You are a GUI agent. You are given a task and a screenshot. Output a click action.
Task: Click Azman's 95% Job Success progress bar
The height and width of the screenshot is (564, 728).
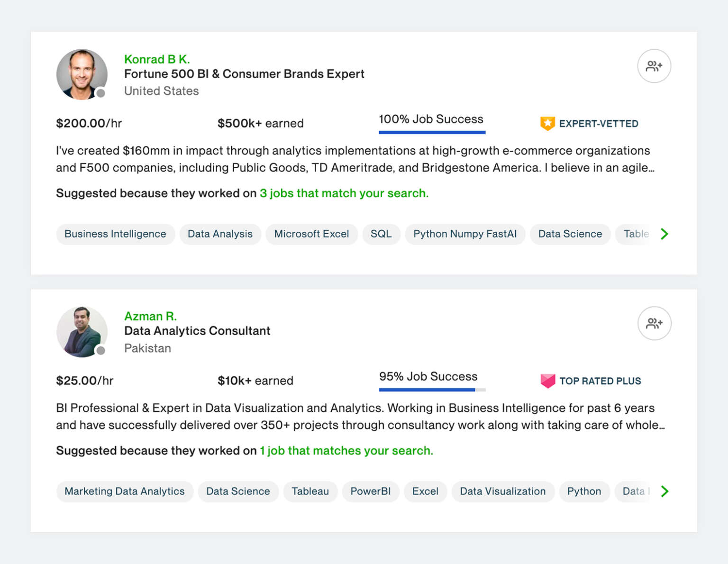click(431, 390)
